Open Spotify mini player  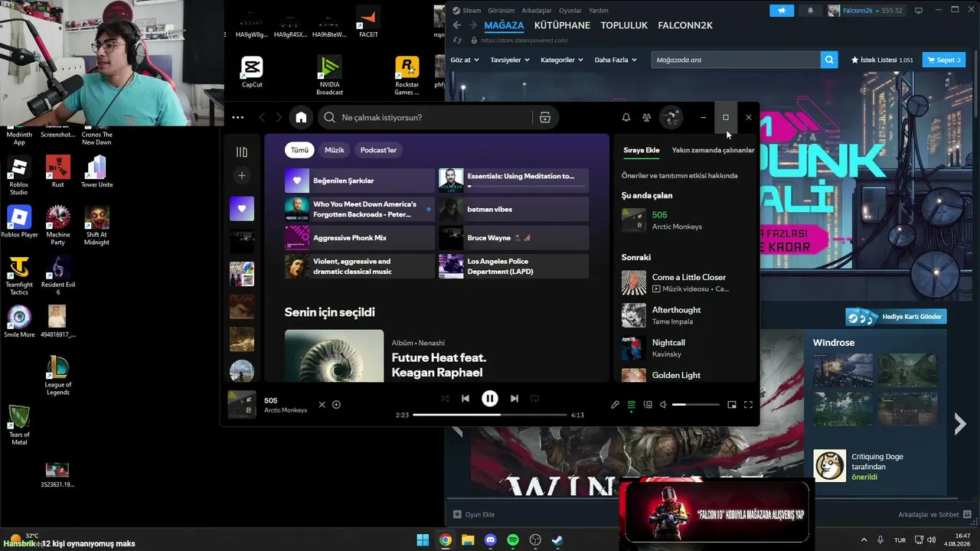click(x=732, y=405)
